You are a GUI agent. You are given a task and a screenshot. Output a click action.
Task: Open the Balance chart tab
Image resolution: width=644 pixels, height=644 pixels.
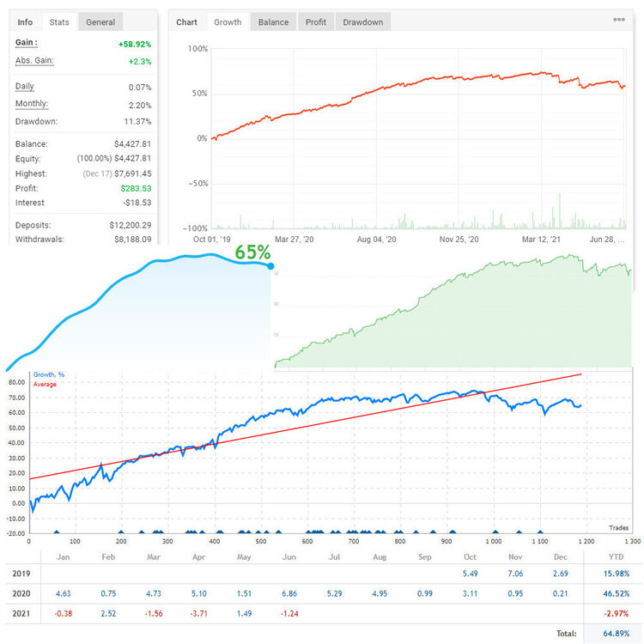273,22
